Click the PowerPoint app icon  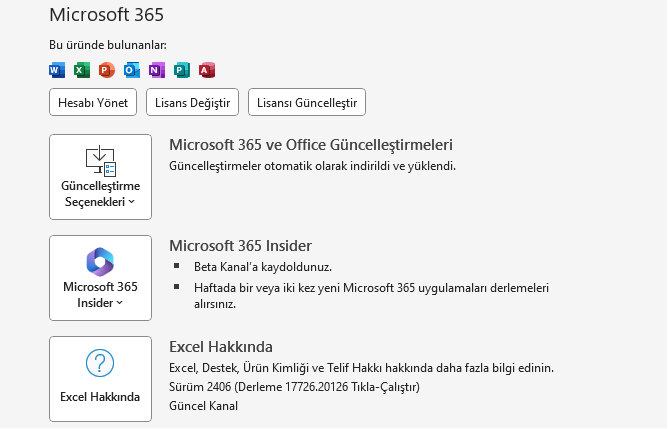click(107, 70)
